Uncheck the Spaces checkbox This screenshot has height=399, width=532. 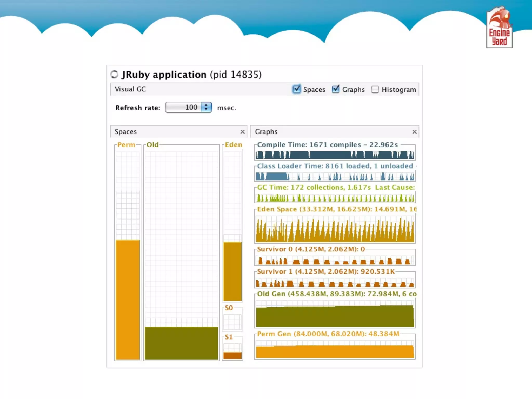pyautogui.click(x=296, y=89)
